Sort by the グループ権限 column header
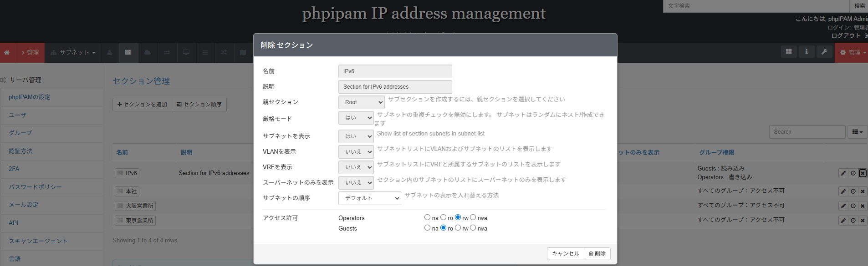The height and width of the screenshot is (266, 868). coord(716,153)
